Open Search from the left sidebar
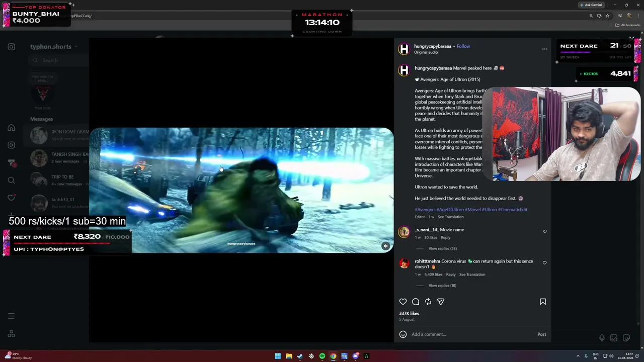Viewport: 644px width, 362px height. (11, 180)
